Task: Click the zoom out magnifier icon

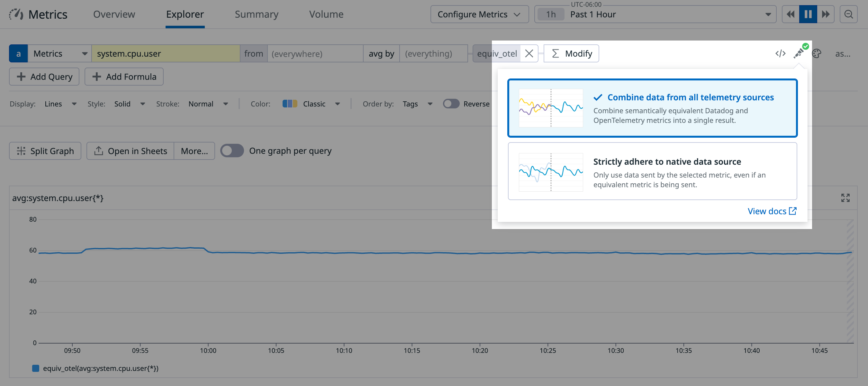Action: (x=848, y=14)
